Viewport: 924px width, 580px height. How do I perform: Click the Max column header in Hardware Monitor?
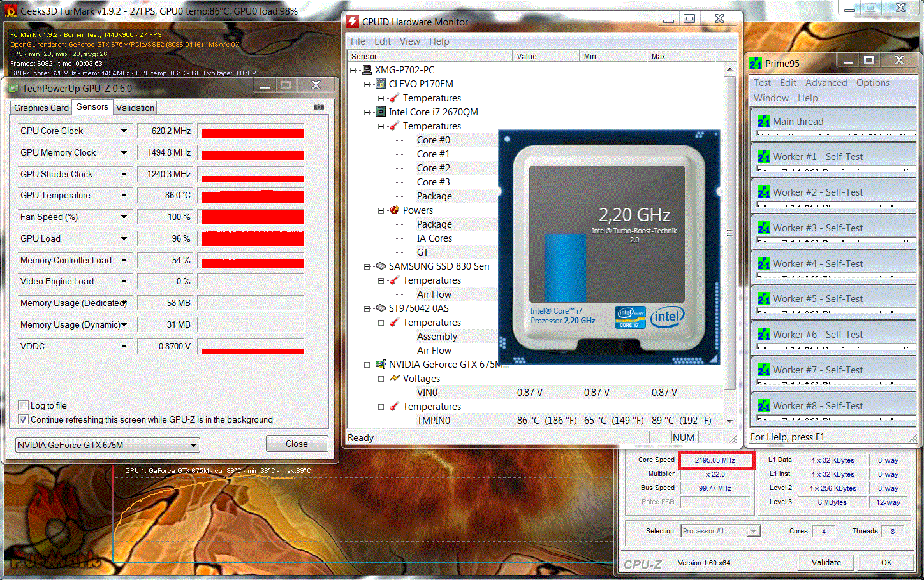[681, 56]
